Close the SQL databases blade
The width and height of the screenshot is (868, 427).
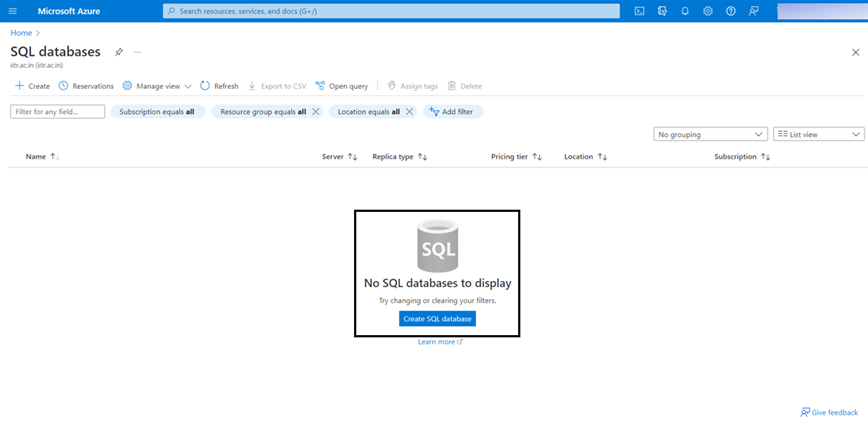[x=855, y=52]
